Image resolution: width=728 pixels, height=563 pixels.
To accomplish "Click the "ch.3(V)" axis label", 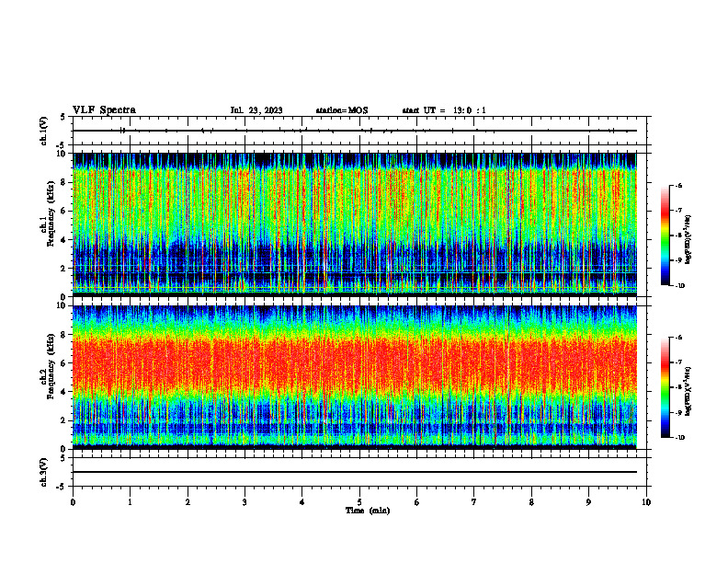I will [44, 473].
